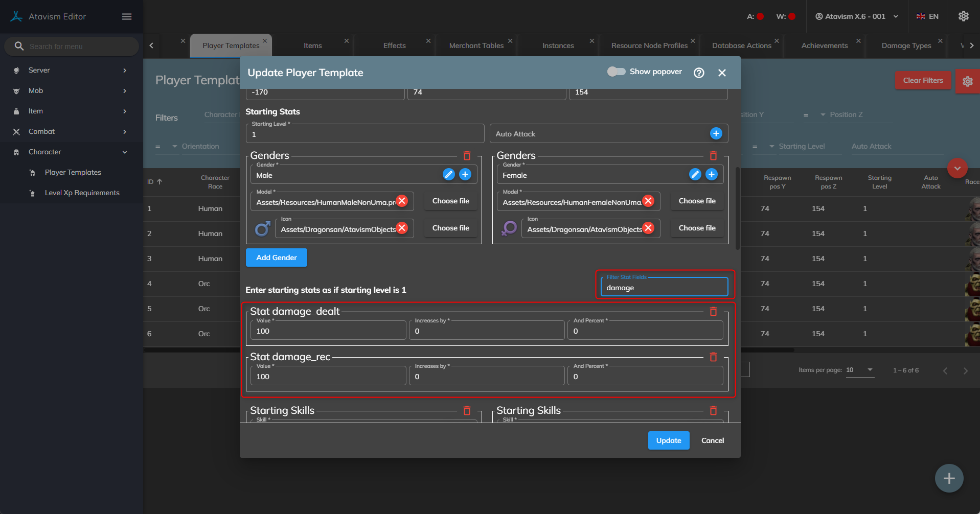The image size is (980, 514).
Task: Click the Filter Stat Fields input
Action: [x=664, y=288]
